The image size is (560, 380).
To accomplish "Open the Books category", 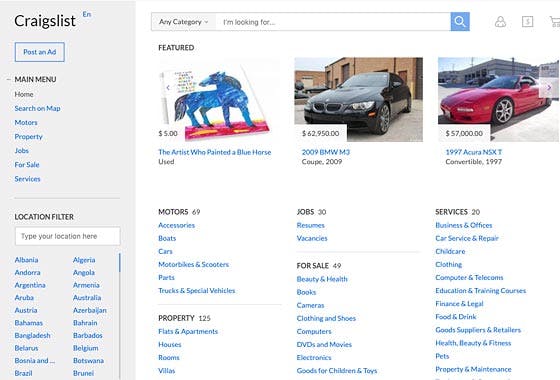I will click(306, 292).
